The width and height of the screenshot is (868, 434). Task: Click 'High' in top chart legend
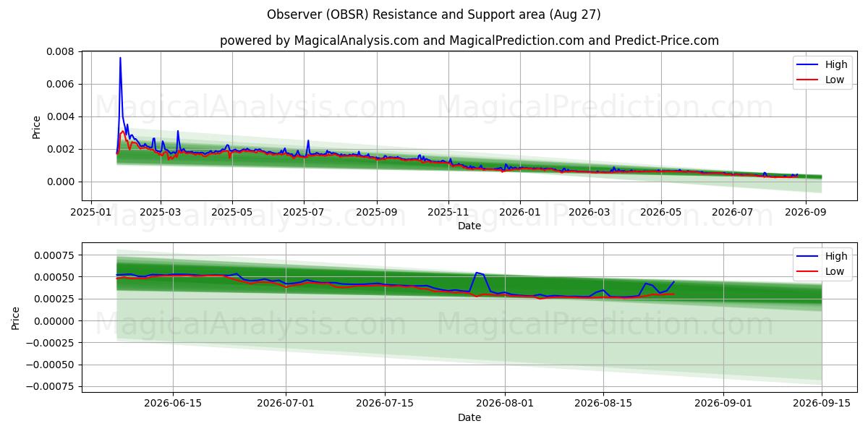tap(836, 64)
